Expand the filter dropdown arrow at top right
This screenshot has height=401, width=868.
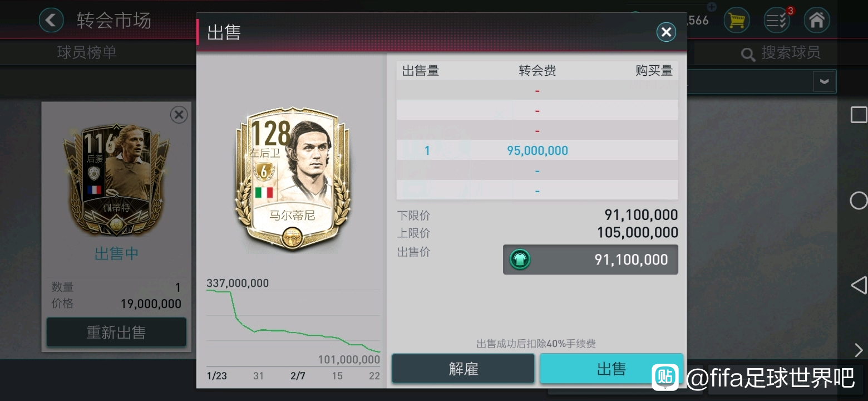824,82
